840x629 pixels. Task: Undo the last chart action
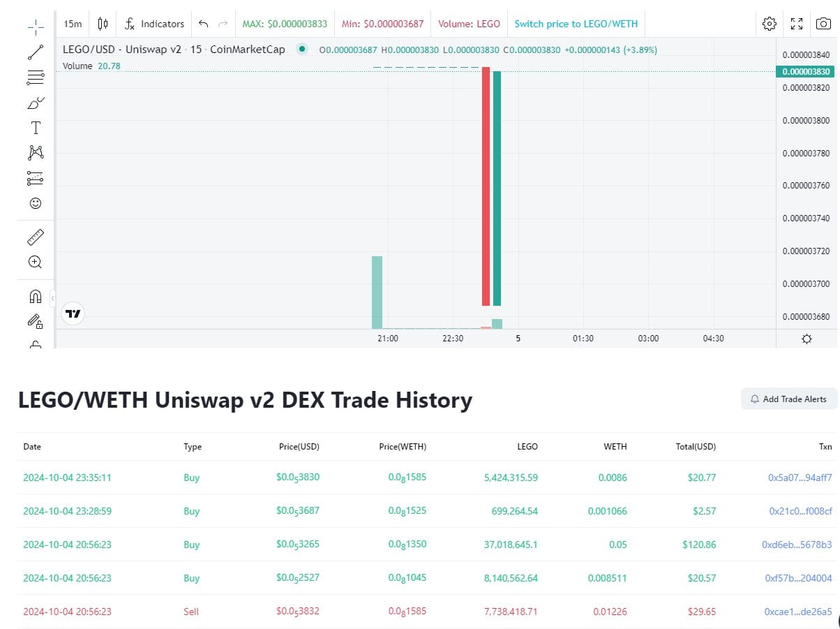tap(204, 24)
